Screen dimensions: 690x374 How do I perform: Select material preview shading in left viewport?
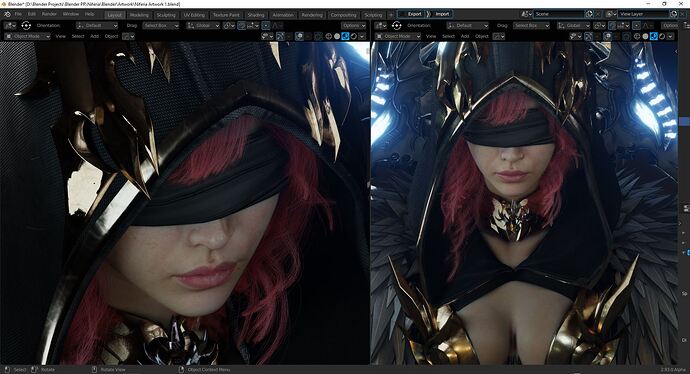[345, 37]
